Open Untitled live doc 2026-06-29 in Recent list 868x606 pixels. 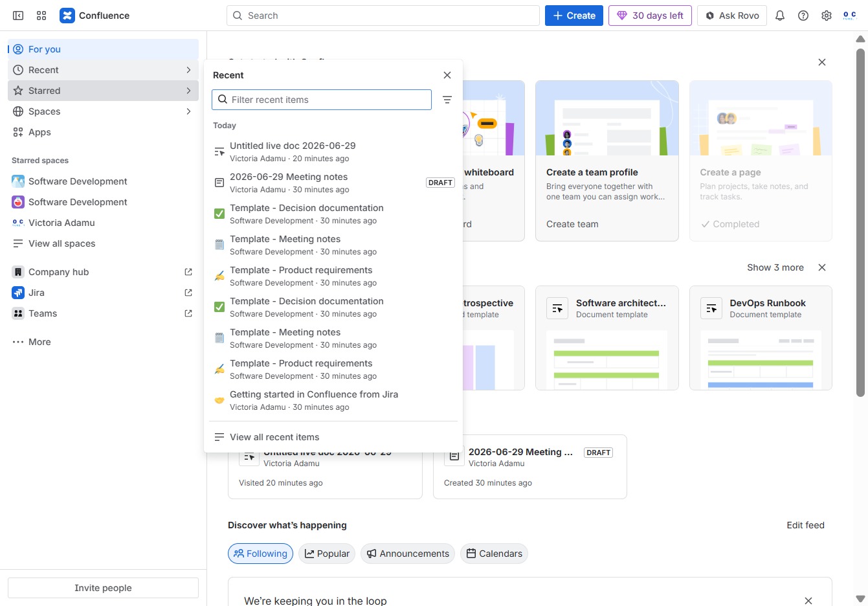[333, 151]
